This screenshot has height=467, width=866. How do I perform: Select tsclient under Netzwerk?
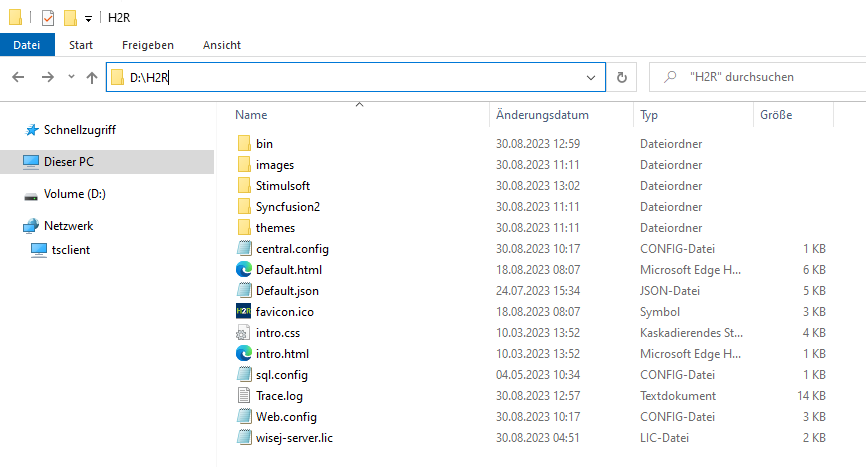tap(70, 249)
